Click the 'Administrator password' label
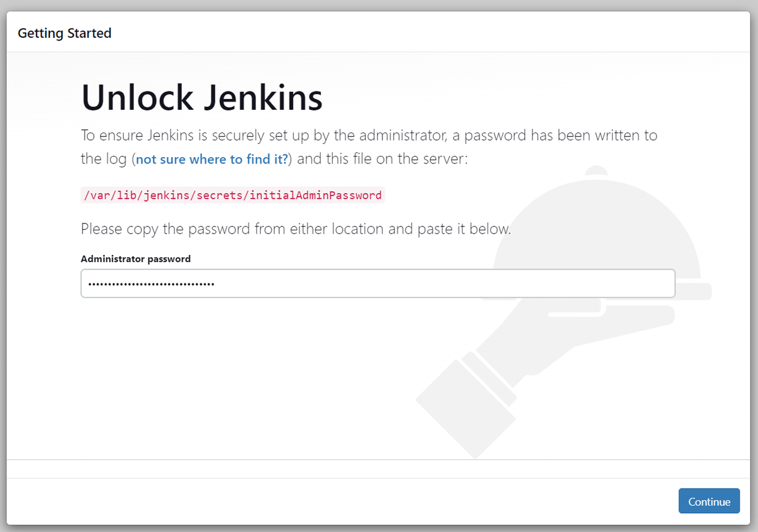Viewport: 758px width, 532px height. pos(135,259)
